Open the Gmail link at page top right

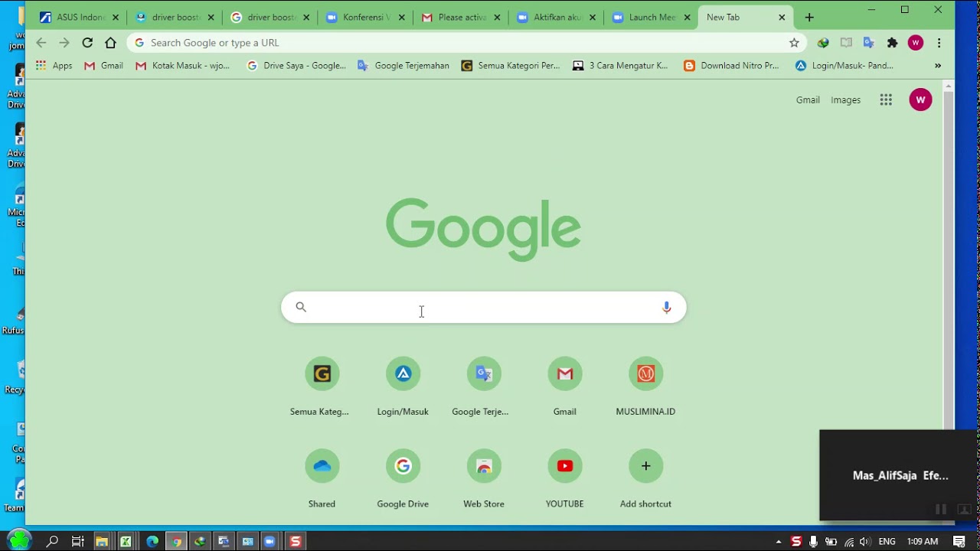808,99
